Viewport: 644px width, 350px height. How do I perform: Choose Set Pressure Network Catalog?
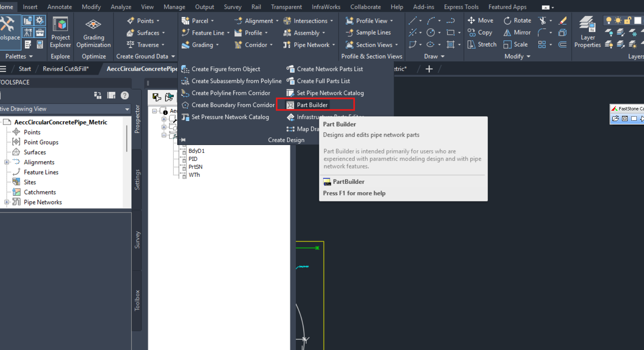225,117
